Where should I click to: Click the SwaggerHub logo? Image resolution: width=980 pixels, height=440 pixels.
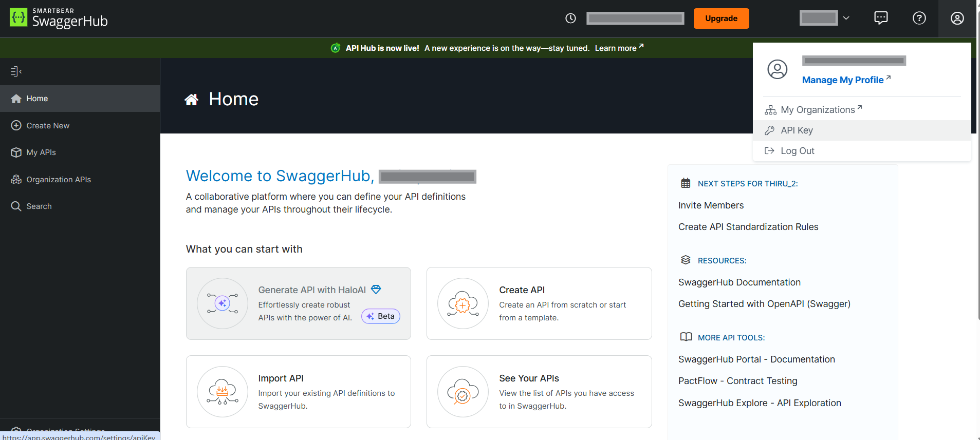point(59,18)
